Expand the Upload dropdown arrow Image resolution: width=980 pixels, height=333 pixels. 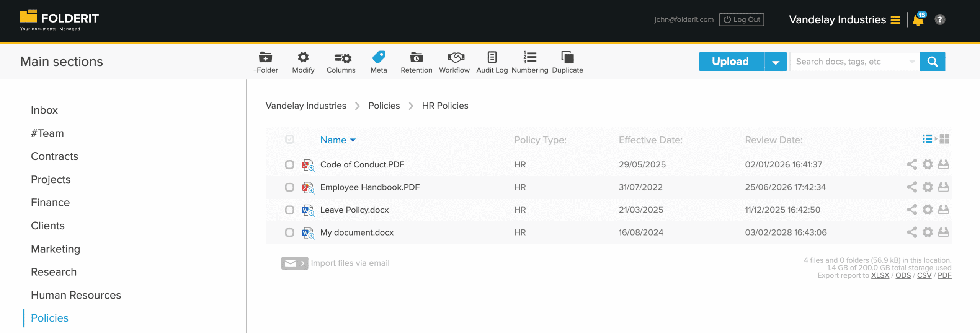pyautogui.click(x=776, y=62)
